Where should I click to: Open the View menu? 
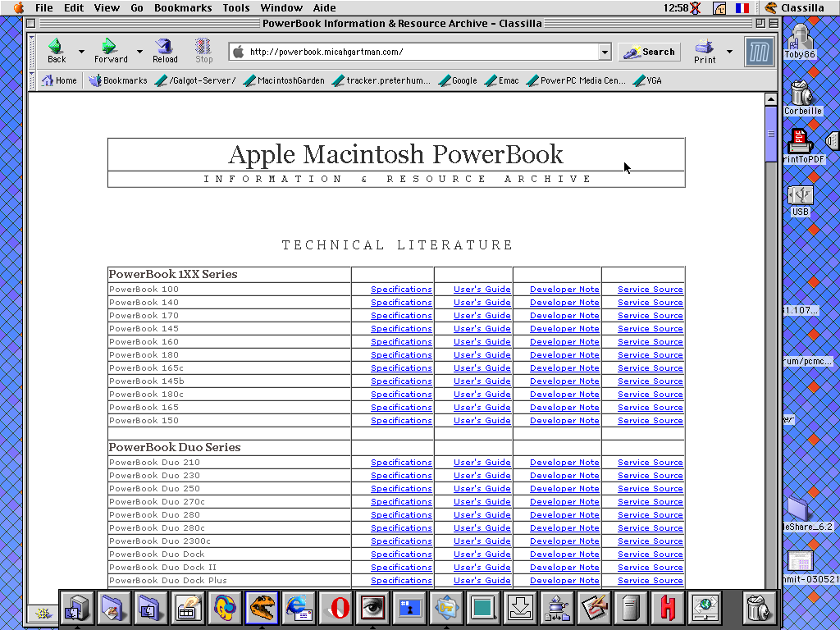click(107, 7)
